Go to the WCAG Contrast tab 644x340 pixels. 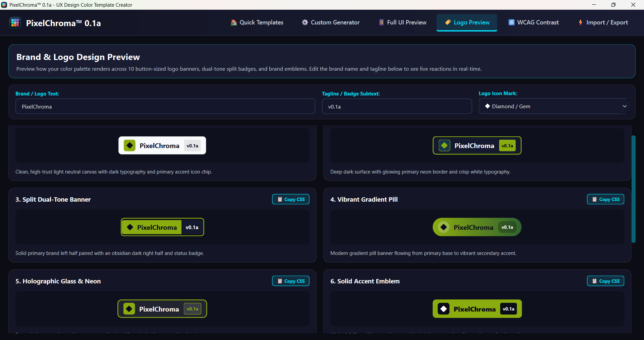pos(533,22)
